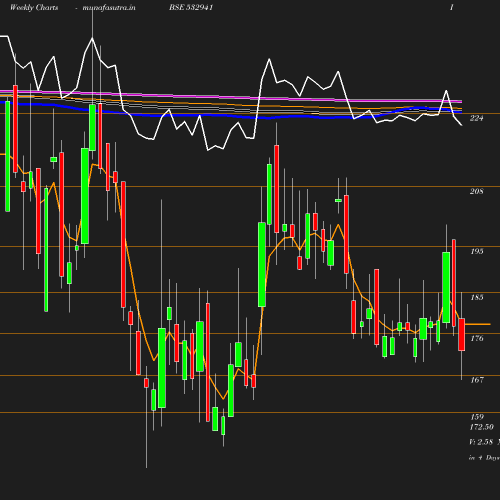Click the 167 price axis label
500x500 pixels.
477,380
